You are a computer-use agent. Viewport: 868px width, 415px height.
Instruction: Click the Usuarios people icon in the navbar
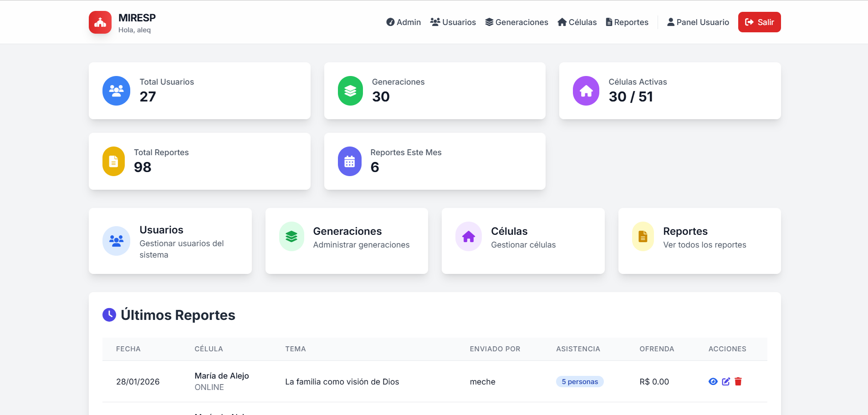436,22
